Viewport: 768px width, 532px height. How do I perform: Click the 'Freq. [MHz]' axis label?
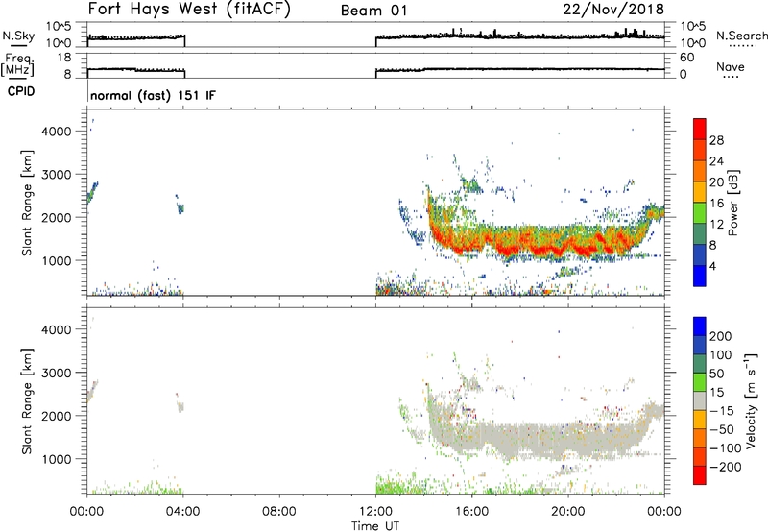point(18,64)
